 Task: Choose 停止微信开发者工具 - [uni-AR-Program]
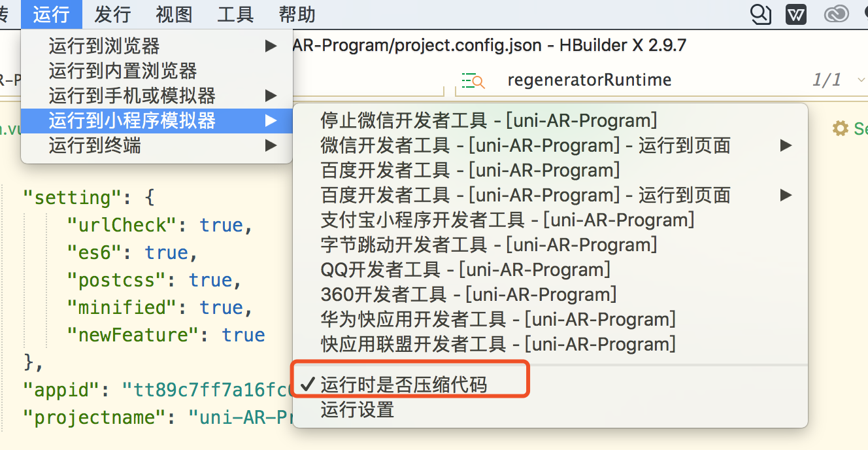[550, 120]
